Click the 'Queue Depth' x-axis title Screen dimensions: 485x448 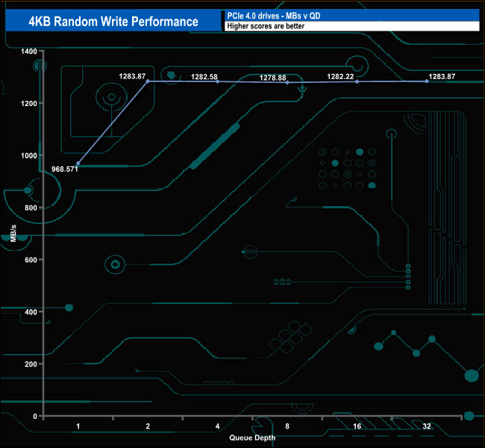point(252,438)
